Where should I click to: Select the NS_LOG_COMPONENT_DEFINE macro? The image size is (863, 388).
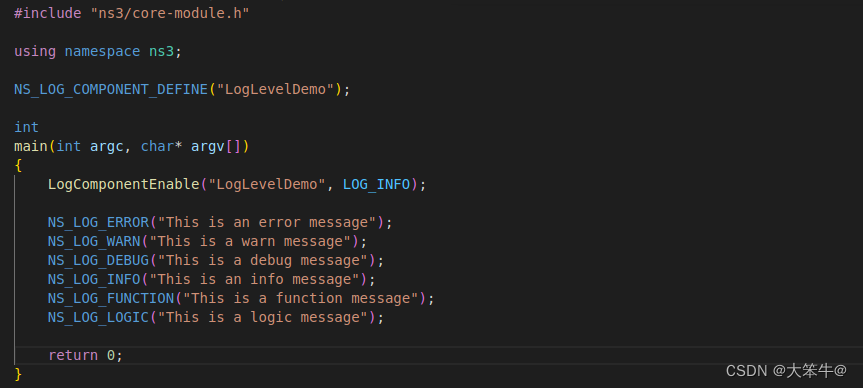(x=111, y=89)
